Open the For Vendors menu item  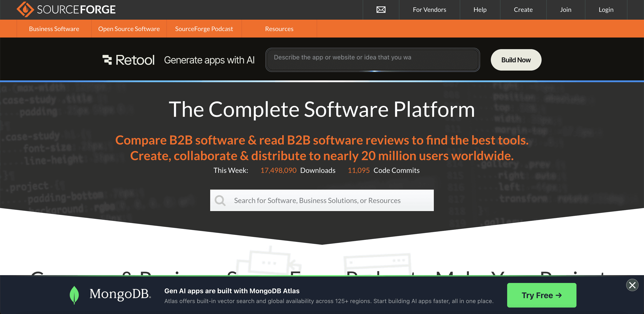(x=429, y=10)
